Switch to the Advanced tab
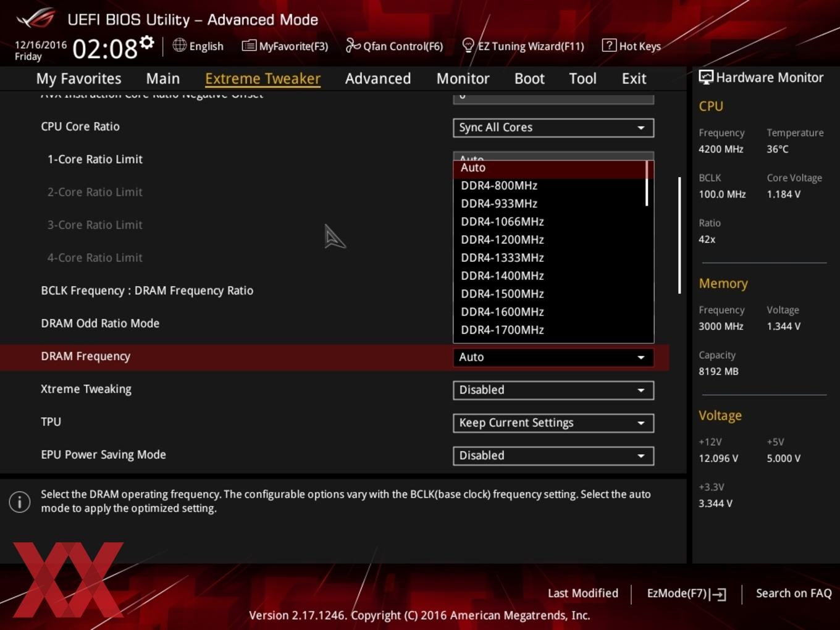The width and height of the screenshot is (840, 630). pos(378,78)
